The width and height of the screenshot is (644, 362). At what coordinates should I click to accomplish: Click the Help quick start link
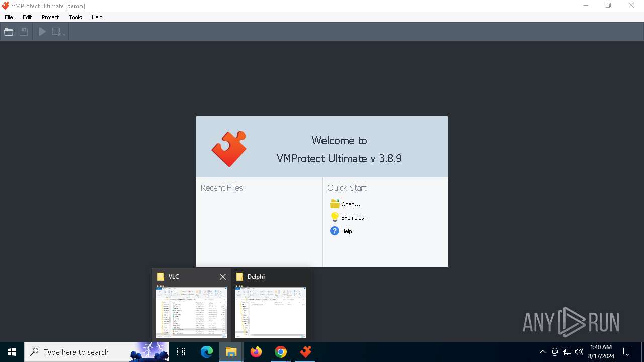click(x=347, y=231)
